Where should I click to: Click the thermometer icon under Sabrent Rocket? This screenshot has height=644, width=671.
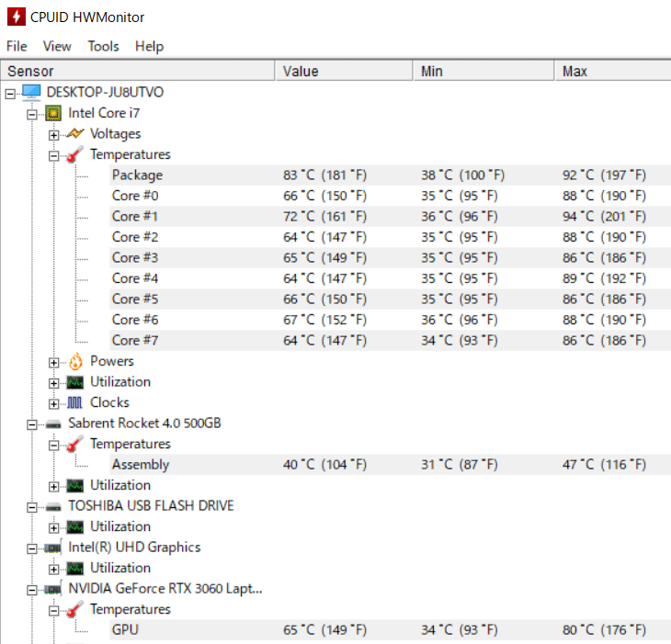[74, 444]
